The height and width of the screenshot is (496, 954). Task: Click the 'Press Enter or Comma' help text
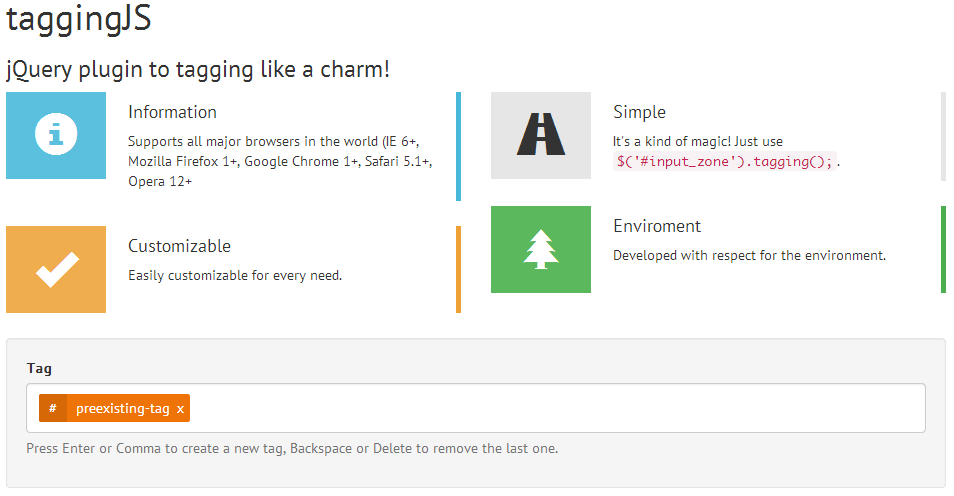(292, 449)
